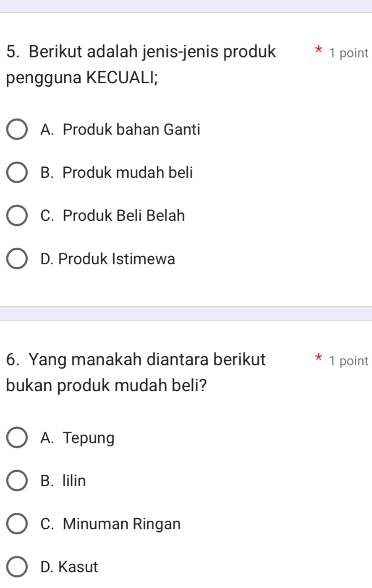Click the "A. Tepung" answer text
This screenshot has width=372, height=588.
(x=78, y=438)
